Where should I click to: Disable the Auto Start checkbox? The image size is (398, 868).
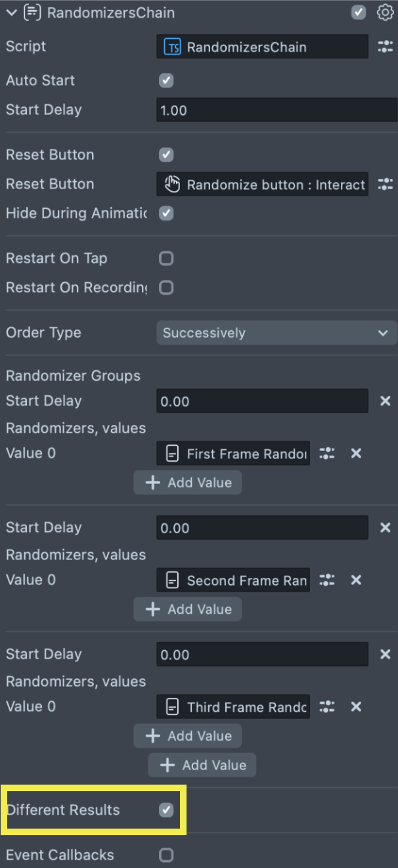167,81
